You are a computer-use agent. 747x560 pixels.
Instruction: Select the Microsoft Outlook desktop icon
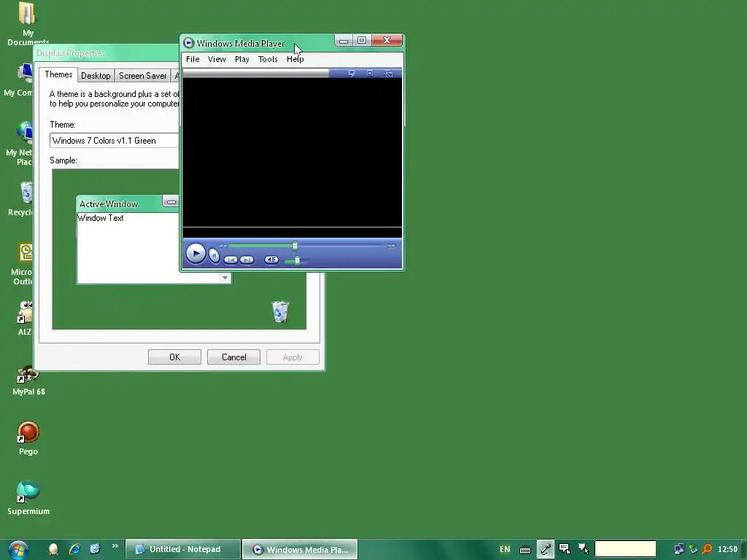coord(22,264)
